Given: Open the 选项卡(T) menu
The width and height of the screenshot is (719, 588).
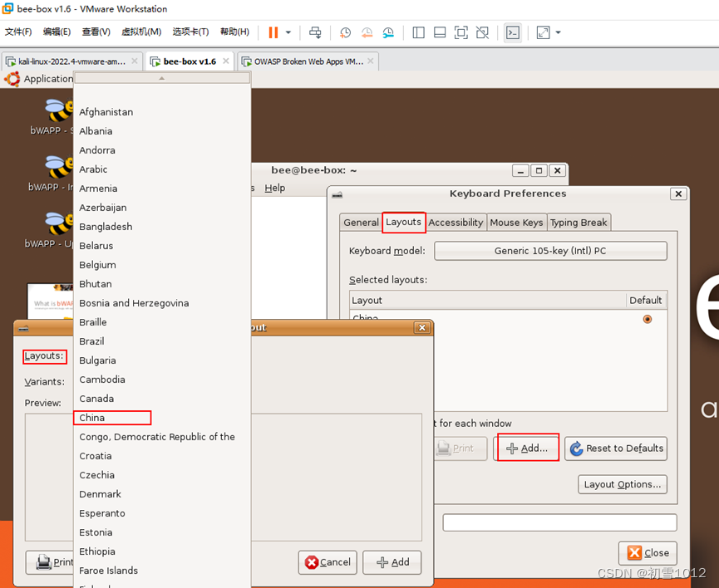Looking at the screenshot, I should pyautogui.click(x=190, y=32).
